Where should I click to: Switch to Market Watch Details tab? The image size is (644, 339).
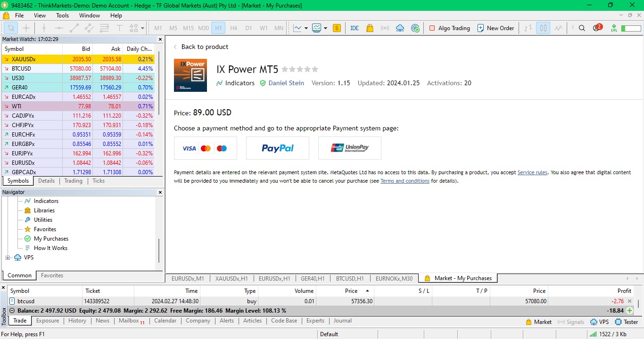click(46, 181)
